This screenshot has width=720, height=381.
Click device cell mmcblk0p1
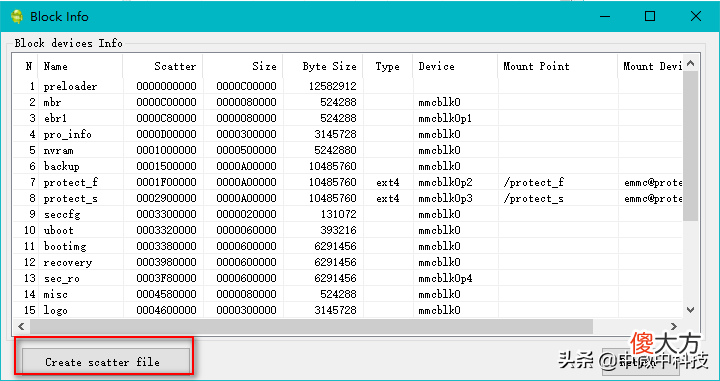click(445, 118)
